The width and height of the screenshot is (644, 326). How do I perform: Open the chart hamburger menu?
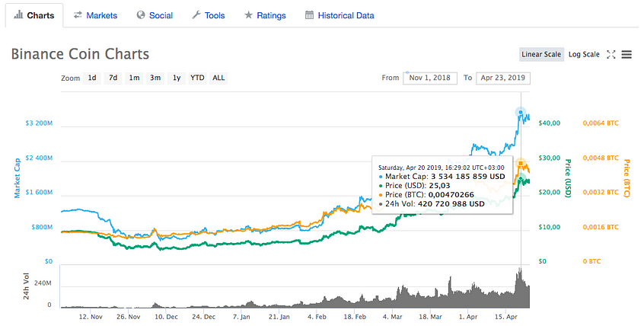click(x=626, y=54)
